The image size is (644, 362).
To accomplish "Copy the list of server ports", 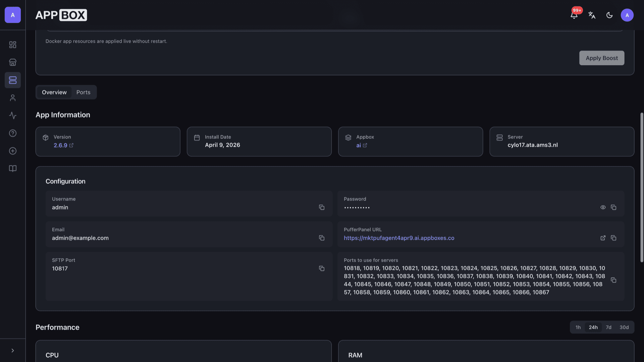I will (x=613, y=280).
